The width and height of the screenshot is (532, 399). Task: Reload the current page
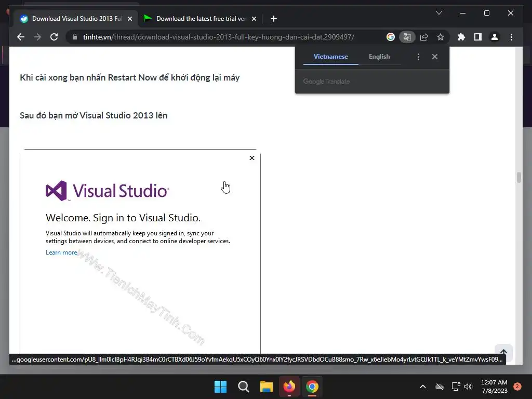tap(54, 37)
